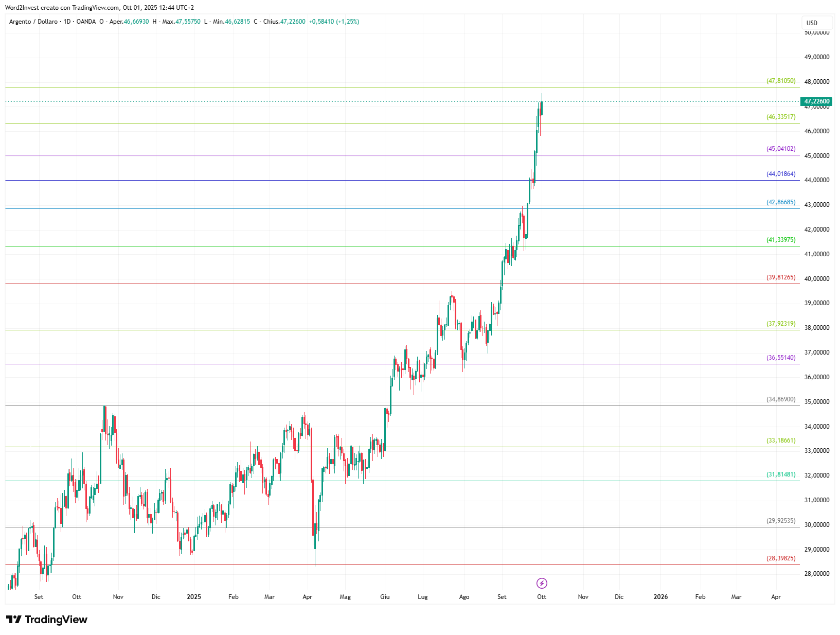This screenshot has width=840, height=635.
Task: Select the 42,86685 level label
Action: (781, 202)
